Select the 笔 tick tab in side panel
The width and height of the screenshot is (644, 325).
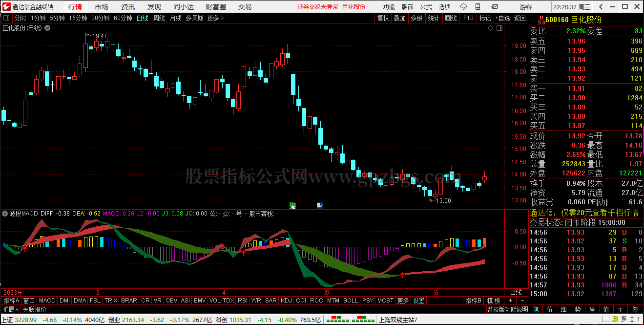coord(536,309)
